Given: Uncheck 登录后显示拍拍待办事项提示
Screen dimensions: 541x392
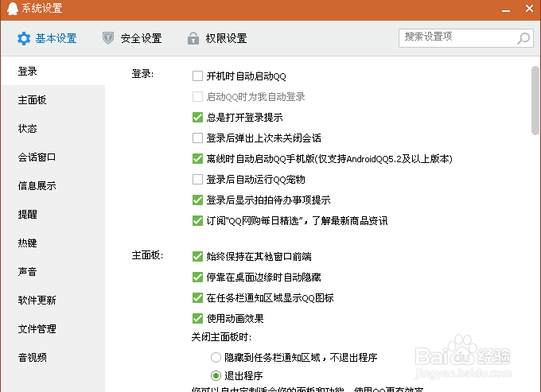Looking at the screenshot, I should pos(197,200).
